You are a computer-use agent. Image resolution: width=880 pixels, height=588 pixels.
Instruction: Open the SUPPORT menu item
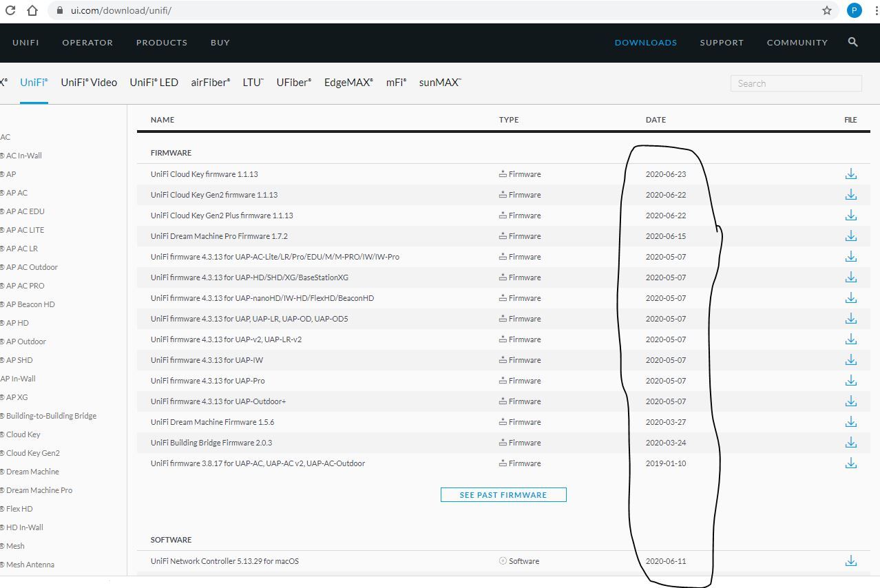(722, 43)
